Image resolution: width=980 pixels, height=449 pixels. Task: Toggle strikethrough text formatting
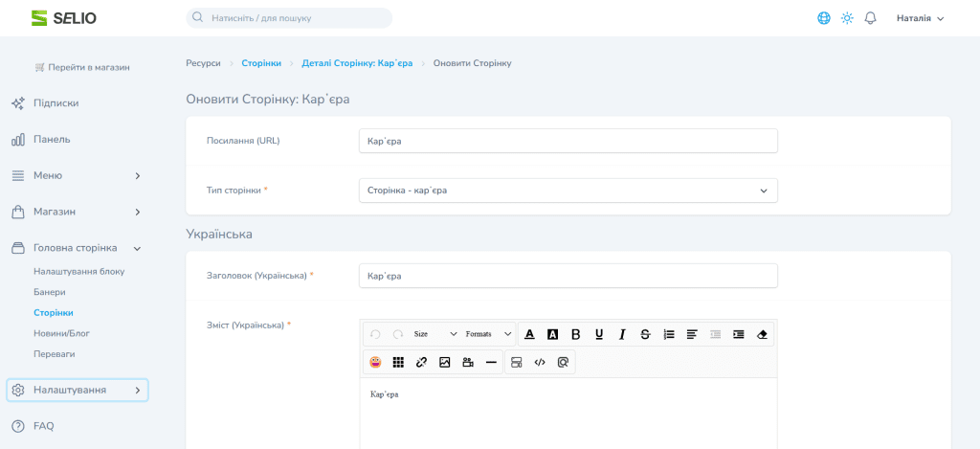coord(645,334)
